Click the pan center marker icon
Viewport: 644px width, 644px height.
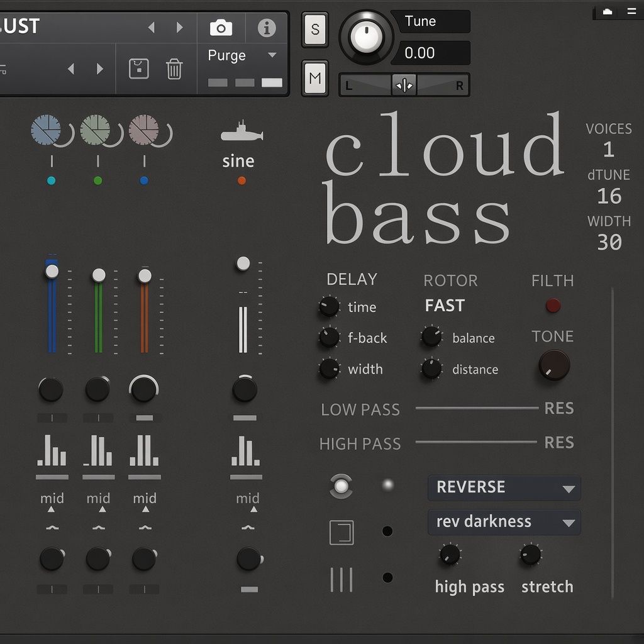404,86
